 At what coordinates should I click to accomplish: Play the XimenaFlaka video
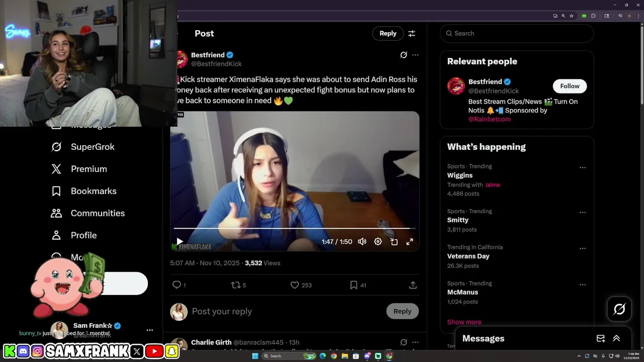[180, 242]
